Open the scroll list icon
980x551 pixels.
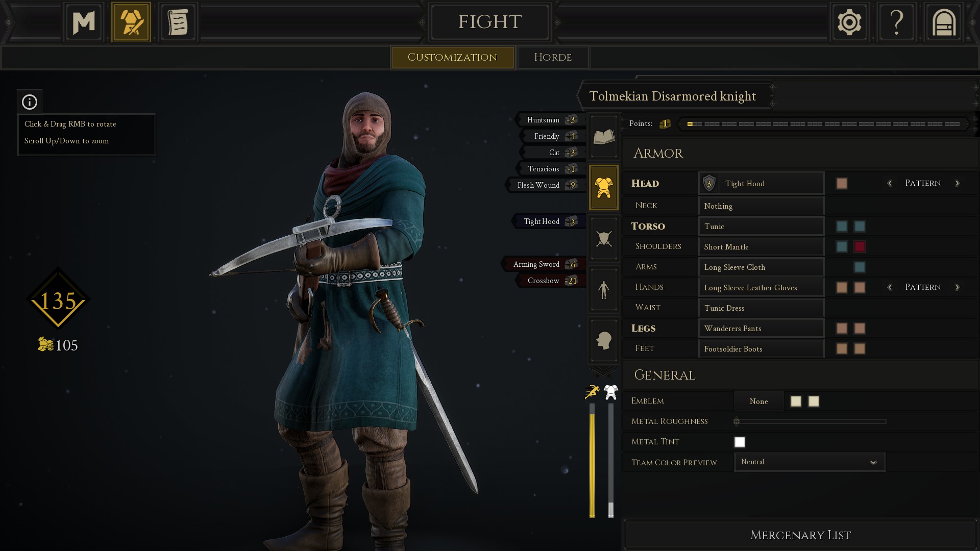[x=178, y=22]
